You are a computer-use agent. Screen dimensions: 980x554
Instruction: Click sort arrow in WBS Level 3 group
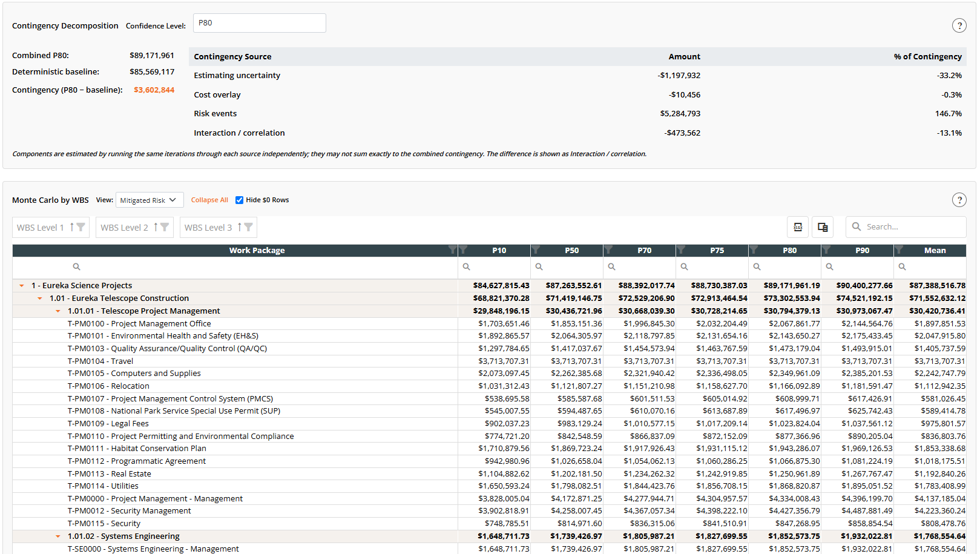(240, 227)
